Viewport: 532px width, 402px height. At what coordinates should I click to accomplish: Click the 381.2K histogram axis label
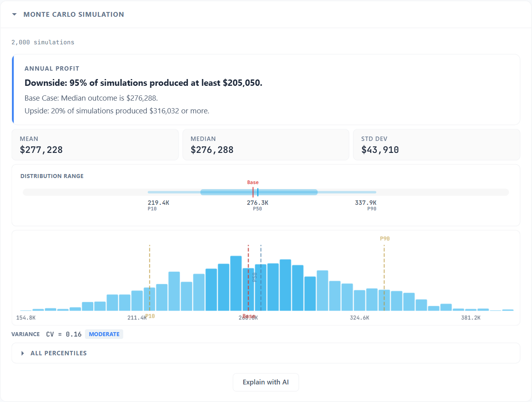click(471, 318)
